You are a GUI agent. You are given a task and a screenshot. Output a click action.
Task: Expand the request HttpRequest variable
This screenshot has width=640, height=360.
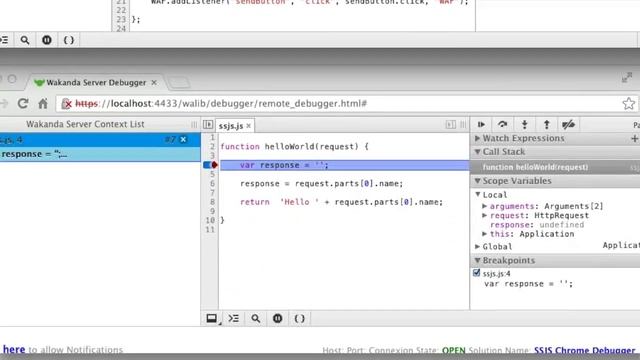pos(484,216)
